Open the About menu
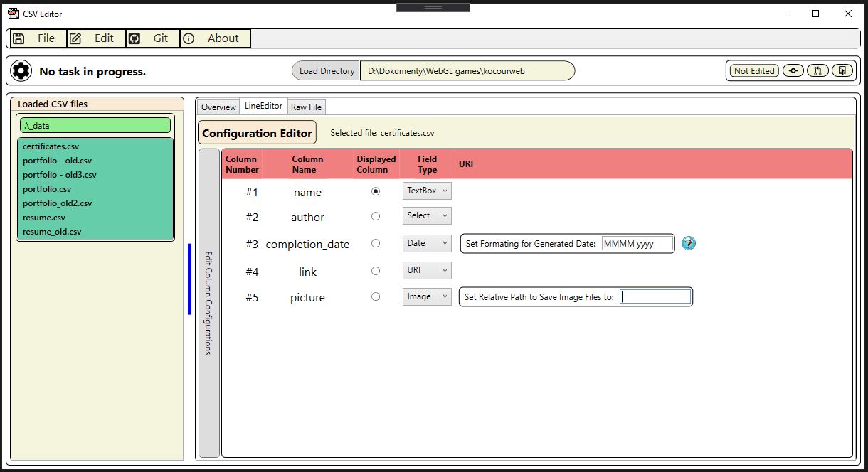868x472 pixels. click(215, 38)
